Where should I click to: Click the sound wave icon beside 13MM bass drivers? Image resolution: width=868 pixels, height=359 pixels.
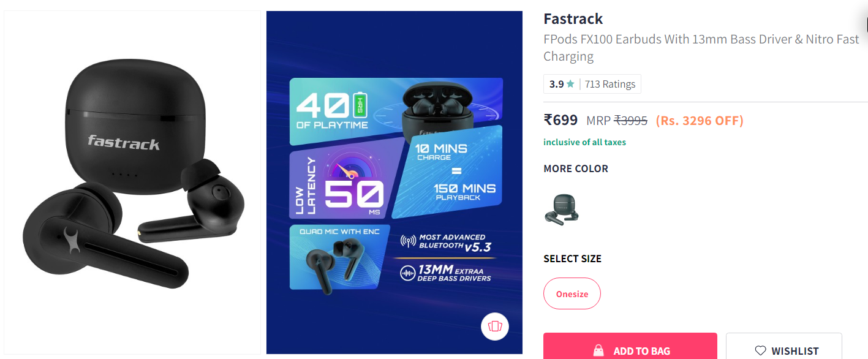click(x=407, y=273)
